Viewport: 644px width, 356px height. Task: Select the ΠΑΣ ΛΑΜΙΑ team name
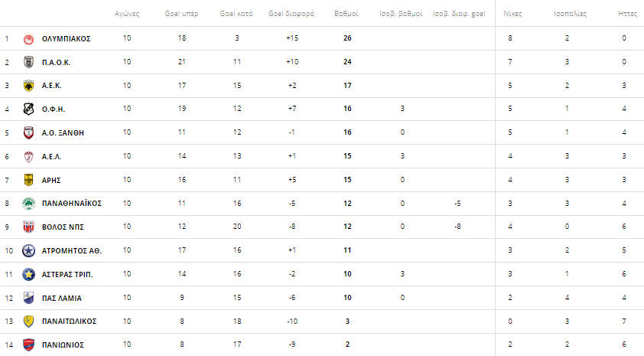62,298
